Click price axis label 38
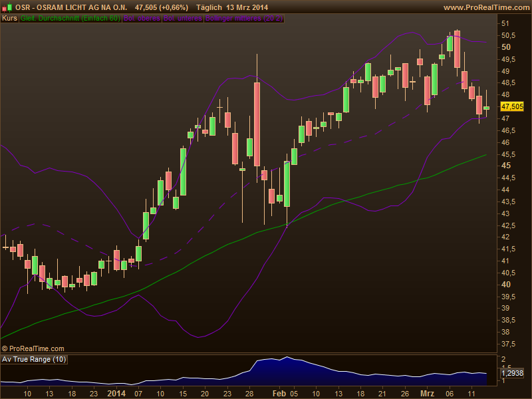 click(x=505, y=332)
